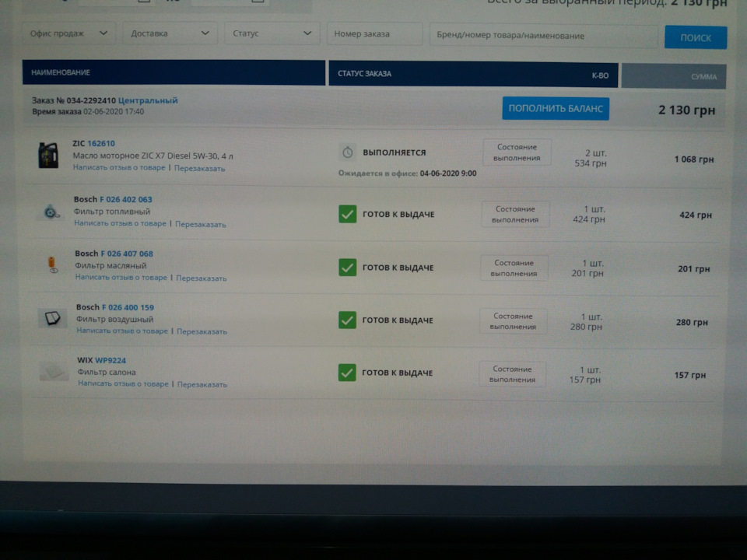Open the WIX cabin filter thumbnail
747x560 pixels.
click(54, 372)
